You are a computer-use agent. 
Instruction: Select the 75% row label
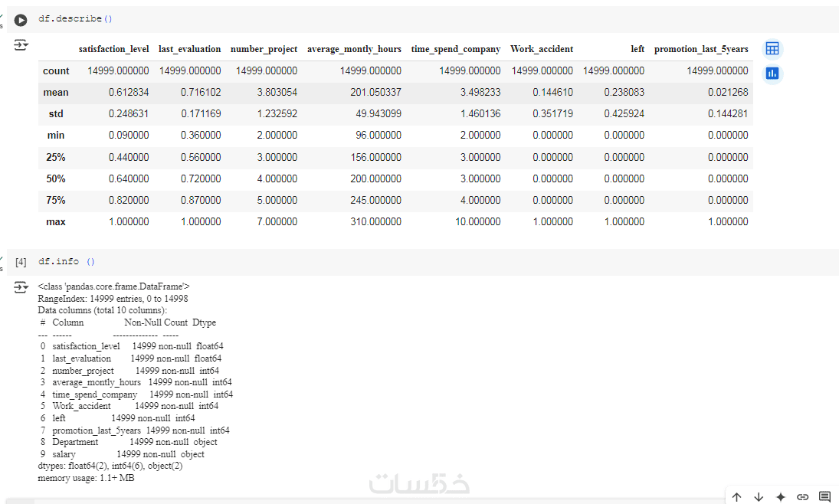56,200
